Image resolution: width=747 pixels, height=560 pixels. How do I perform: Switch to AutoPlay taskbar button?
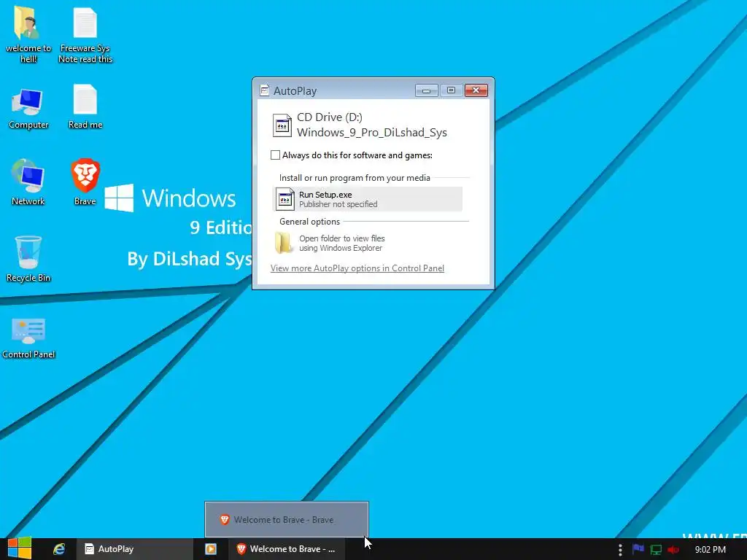134,549
